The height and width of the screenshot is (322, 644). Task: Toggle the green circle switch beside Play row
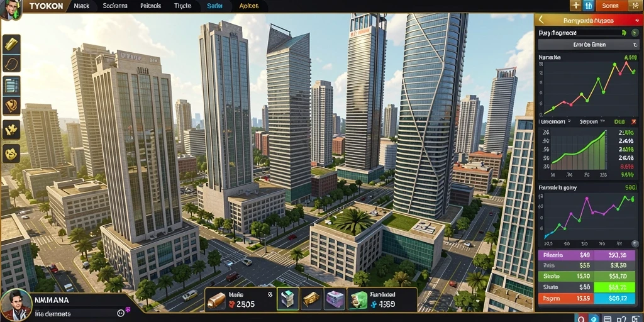coord(635,33)
